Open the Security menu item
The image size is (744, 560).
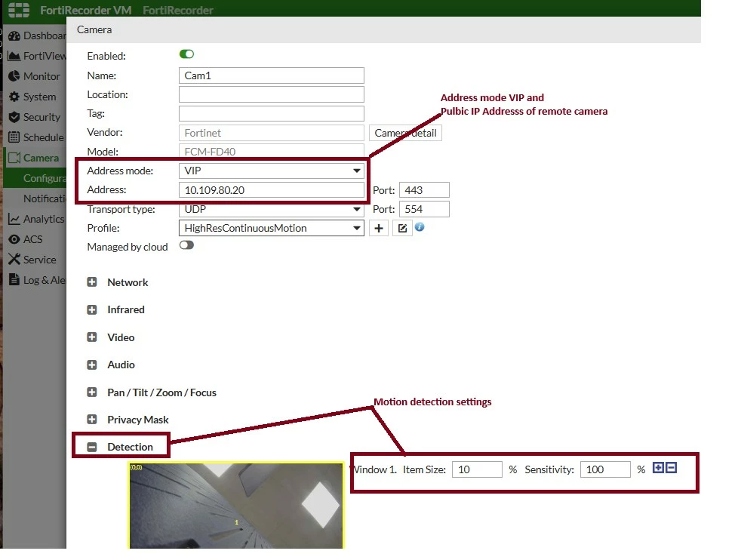pos(35,117)
